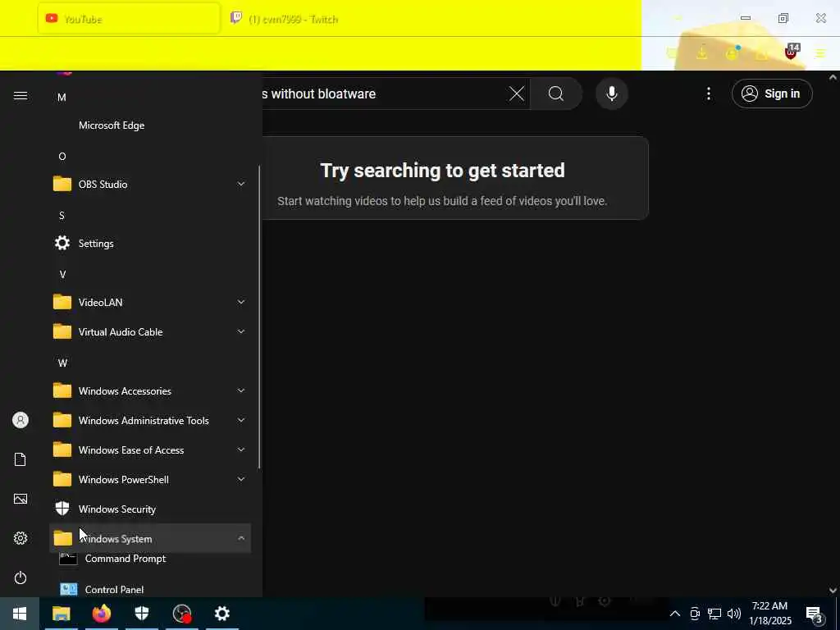Clear the YouTube search box text
The image size is (840, 630).
pos(517,94)
